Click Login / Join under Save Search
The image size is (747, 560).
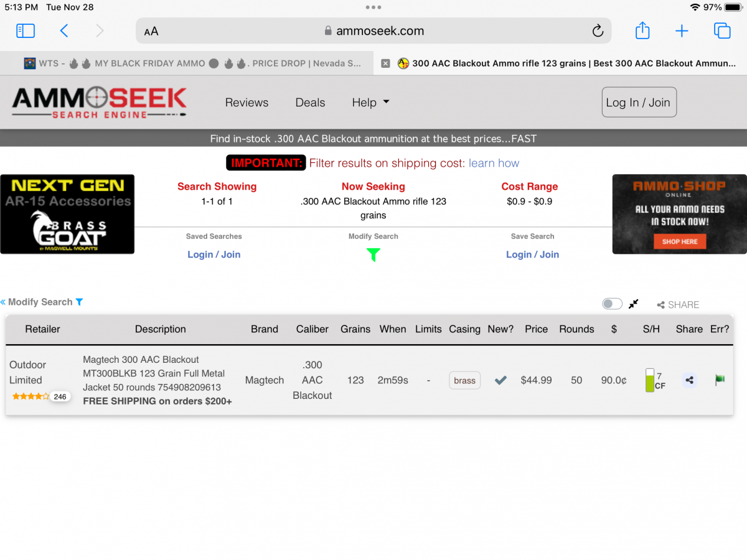[532, 254]
